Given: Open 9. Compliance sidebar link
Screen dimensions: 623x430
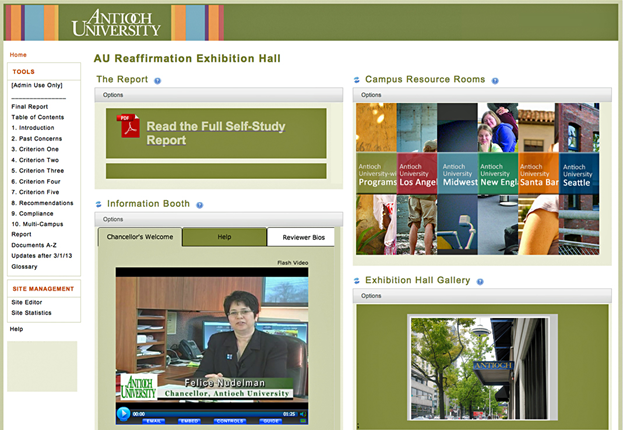Looking at the screenshot, I should 33,214.
